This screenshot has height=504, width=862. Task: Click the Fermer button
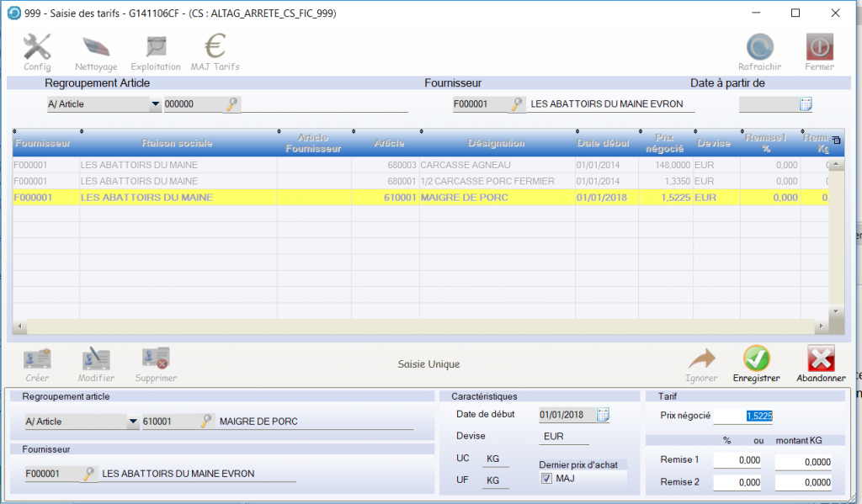click(819, 49)
